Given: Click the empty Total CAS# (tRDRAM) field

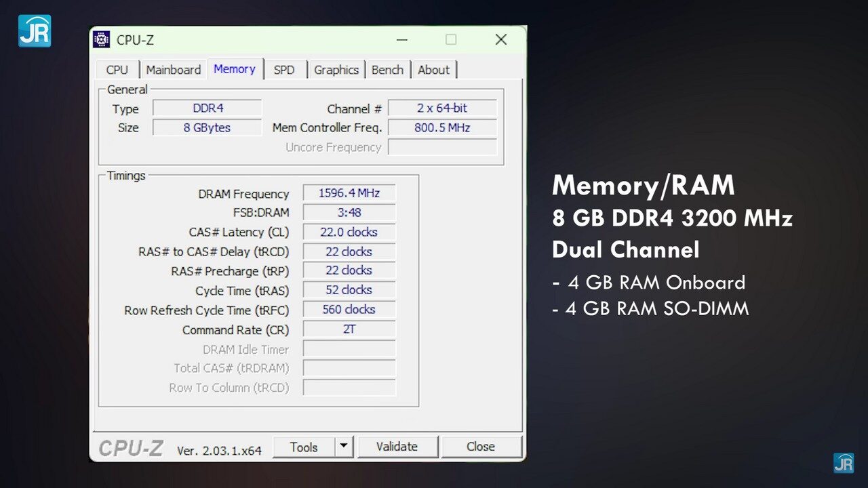Looking at the screenshot, I should (x=349, y=368).
